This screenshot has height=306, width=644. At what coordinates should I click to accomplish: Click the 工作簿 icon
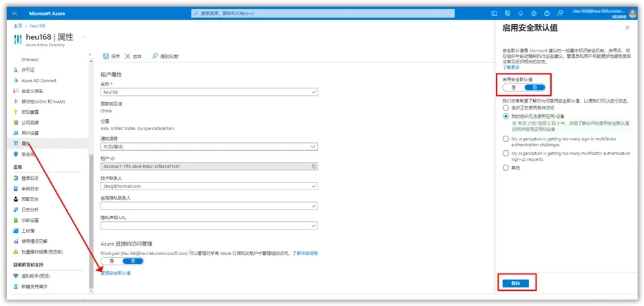click(16, 230)
